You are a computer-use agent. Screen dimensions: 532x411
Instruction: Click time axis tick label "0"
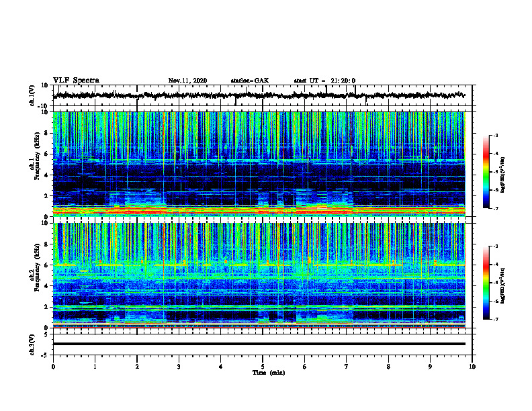tap(53, 367)
